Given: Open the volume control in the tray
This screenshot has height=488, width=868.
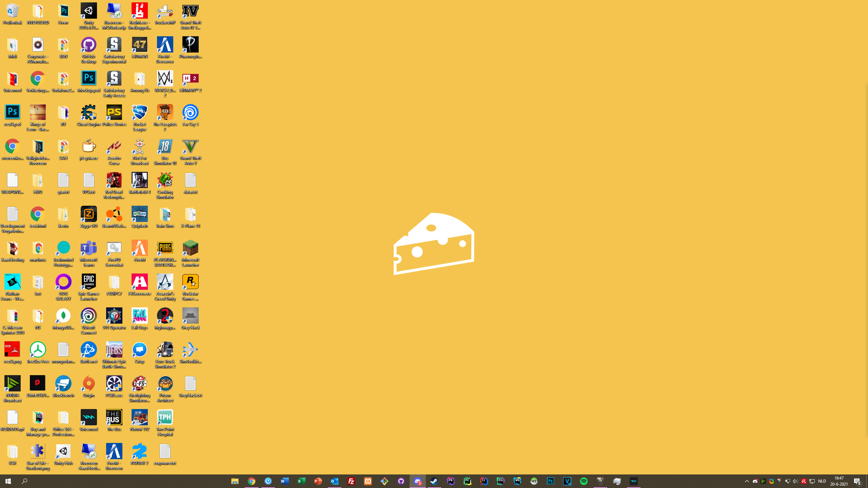Looking at the screenshot, I should point(795,481).
